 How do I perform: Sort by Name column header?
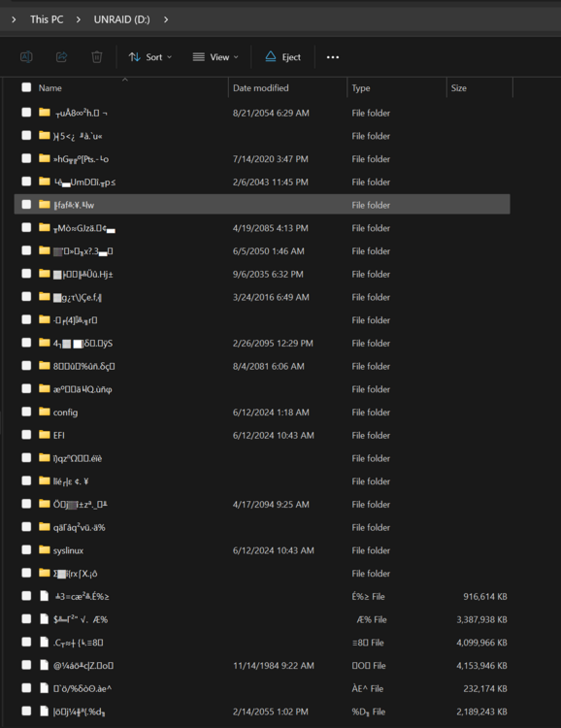click(50, 88)
